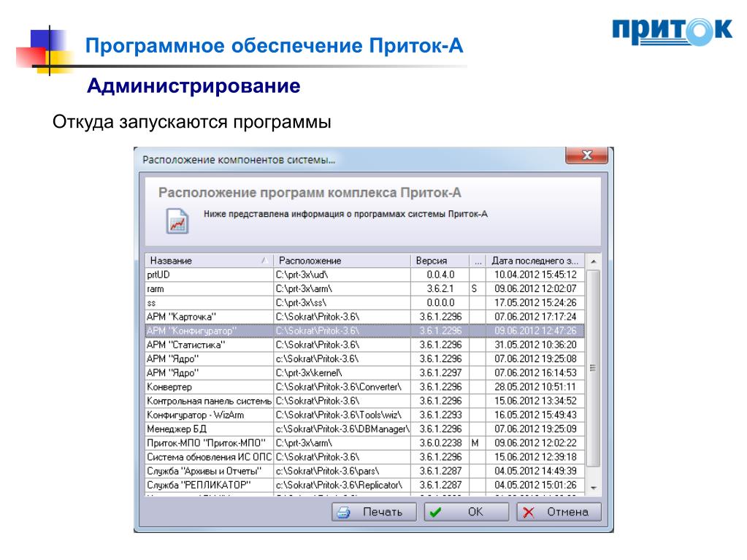This screenshot has width=747, height=560.
Task: Click the path C:\prt-3x\ud\
Action: tap(302, 275)
